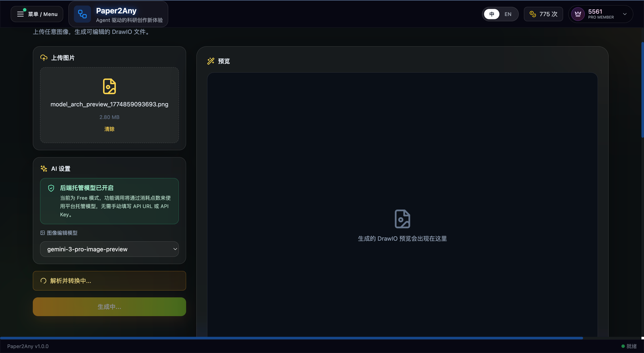
Task: Click the crown avatar icon
Action: coord(578,14)
